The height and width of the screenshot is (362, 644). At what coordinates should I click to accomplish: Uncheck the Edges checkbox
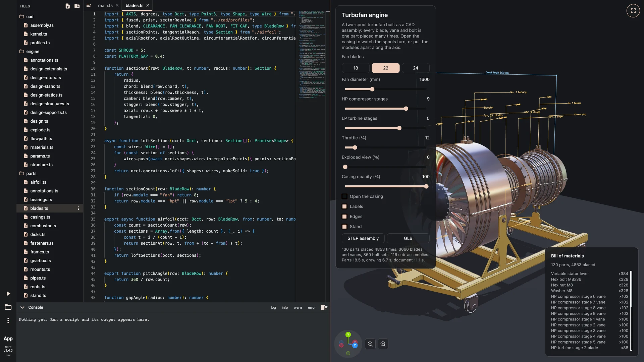point(344,217)
